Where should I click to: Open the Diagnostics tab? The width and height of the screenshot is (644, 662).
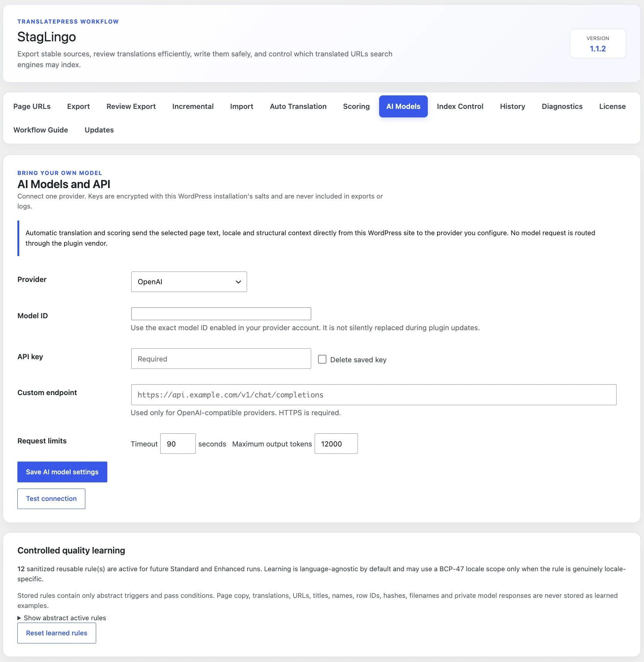tap(562, 106)
